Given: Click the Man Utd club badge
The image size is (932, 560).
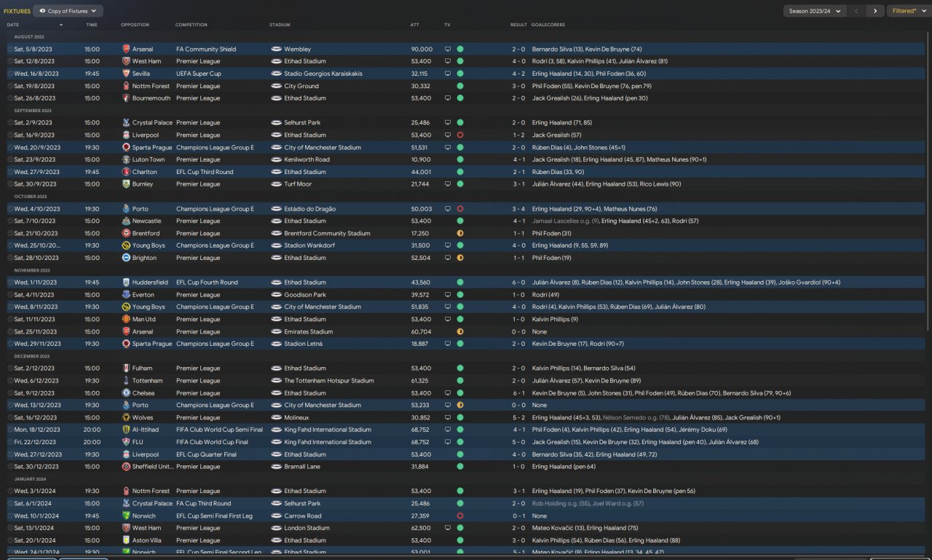Looking at the screenshot, I should [x=126, y=319].
